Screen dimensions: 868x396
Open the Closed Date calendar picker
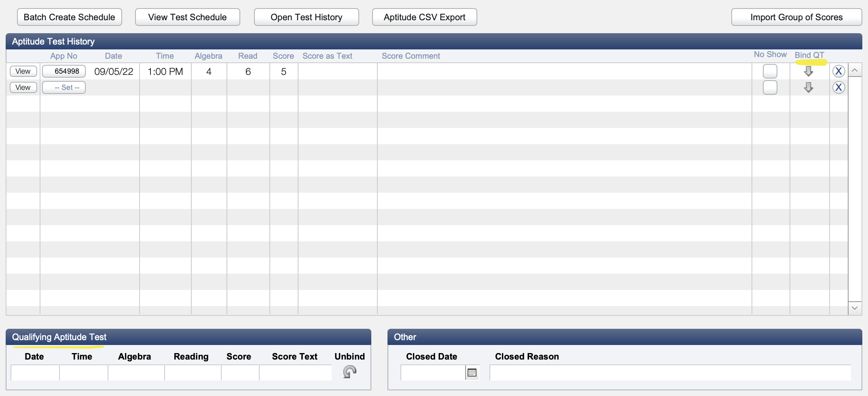click(x=472, y=373)
